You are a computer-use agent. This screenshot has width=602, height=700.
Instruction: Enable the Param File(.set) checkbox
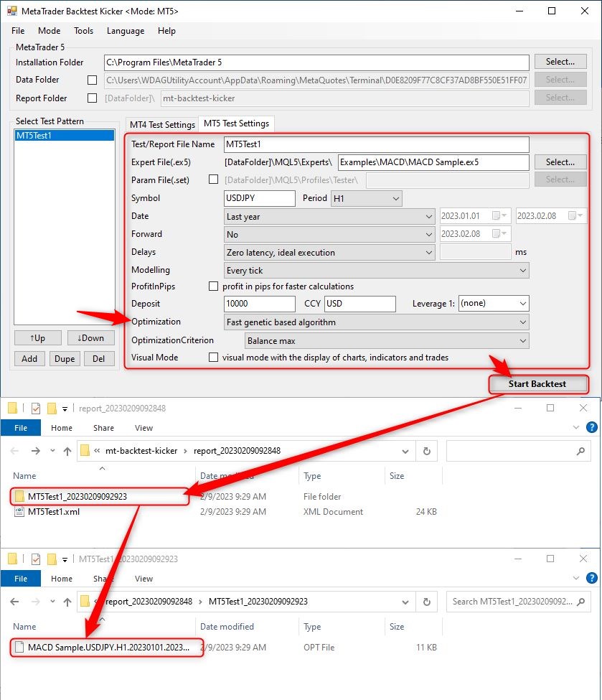[x=213, y=179]
